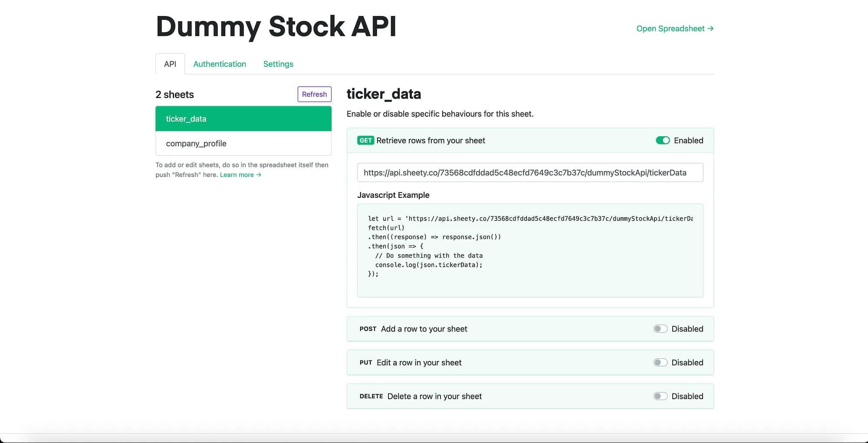The height and width of the screenshot is (443, 868).
Task: Click the '2 sheets' label
Action: click(174, 95)
